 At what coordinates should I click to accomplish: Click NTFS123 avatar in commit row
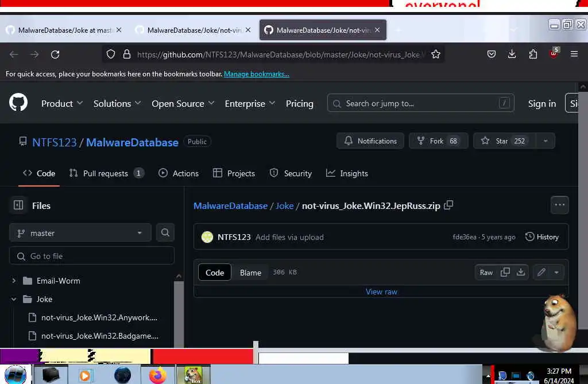[207, 237]
